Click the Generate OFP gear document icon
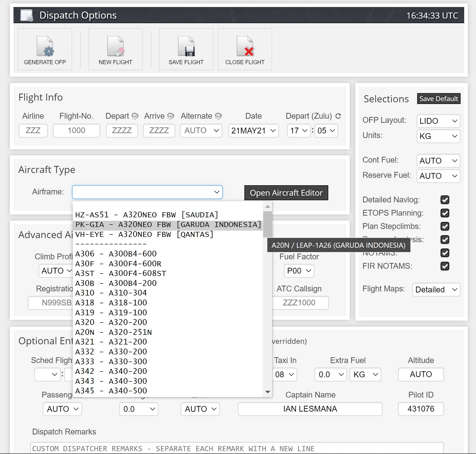Screen dimensions: 476x454 pos(45,46)
